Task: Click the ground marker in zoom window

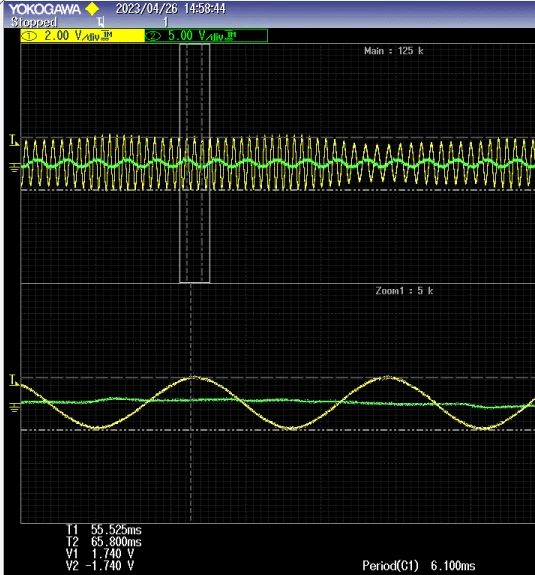Action: click(14, 407)
